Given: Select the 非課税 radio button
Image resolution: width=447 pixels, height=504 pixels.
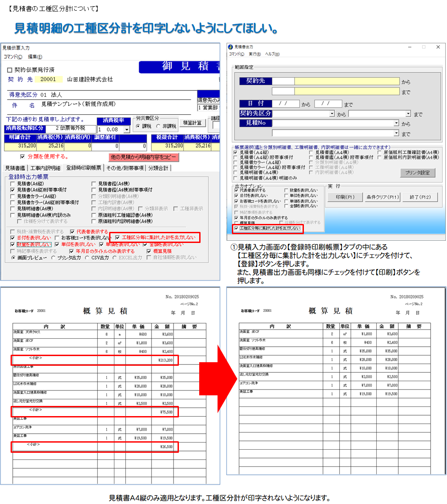Looking at the screenshot, I should [x=159, y=126].
